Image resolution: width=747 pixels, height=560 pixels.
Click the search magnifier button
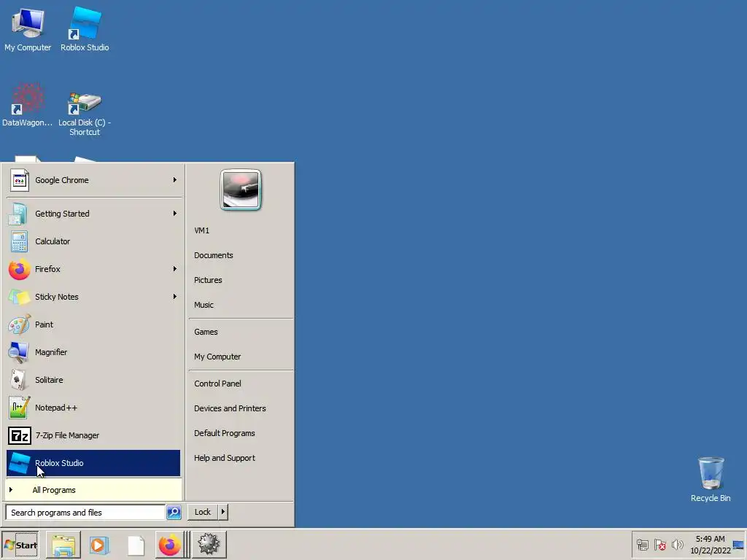[x=174, y=513]
